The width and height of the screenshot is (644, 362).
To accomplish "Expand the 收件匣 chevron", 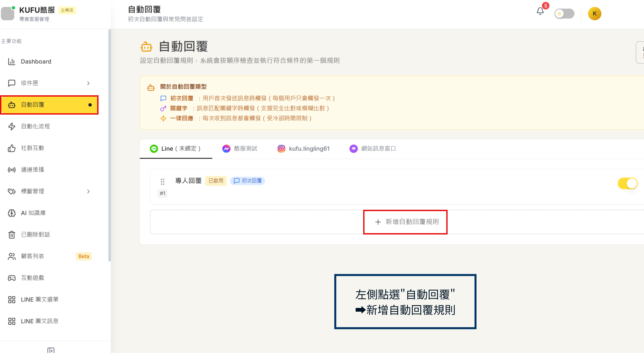I will (x=88, y=83).
